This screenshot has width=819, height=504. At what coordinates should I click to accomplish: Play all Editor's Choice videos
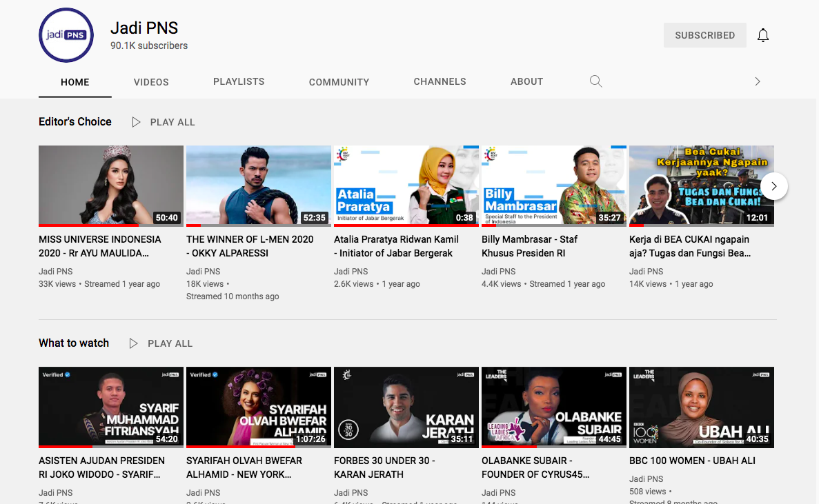(163, 122)
